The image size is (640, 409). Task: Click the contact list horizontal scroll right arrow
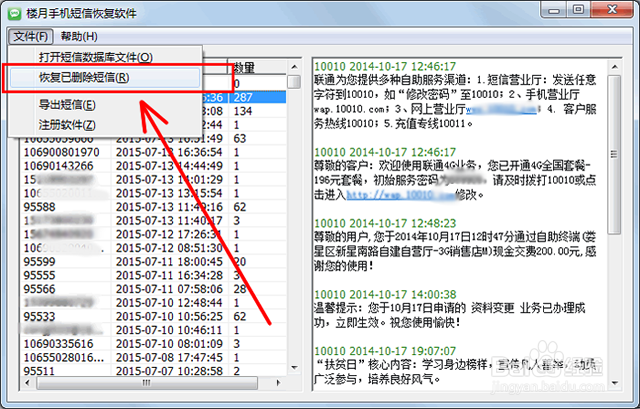(x=279, y=383)
